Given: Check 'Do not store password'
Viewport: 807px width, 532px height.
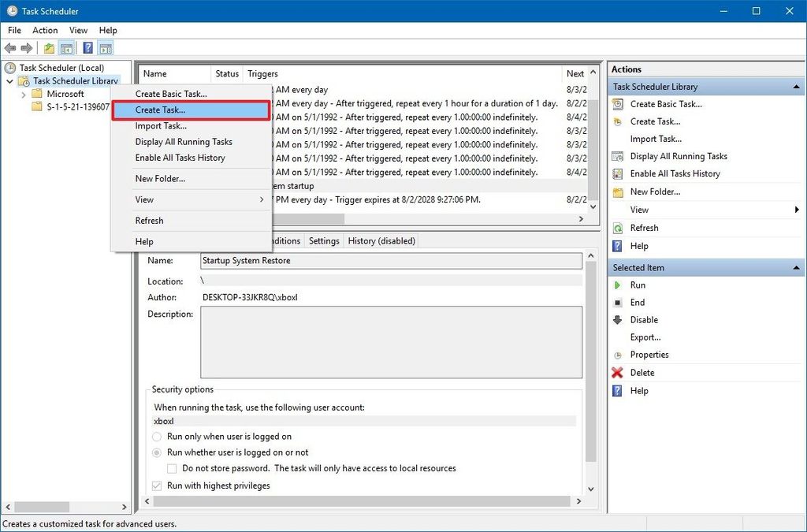Looking at the screenshot, I should pyautogui.click(x=171, y=468).
